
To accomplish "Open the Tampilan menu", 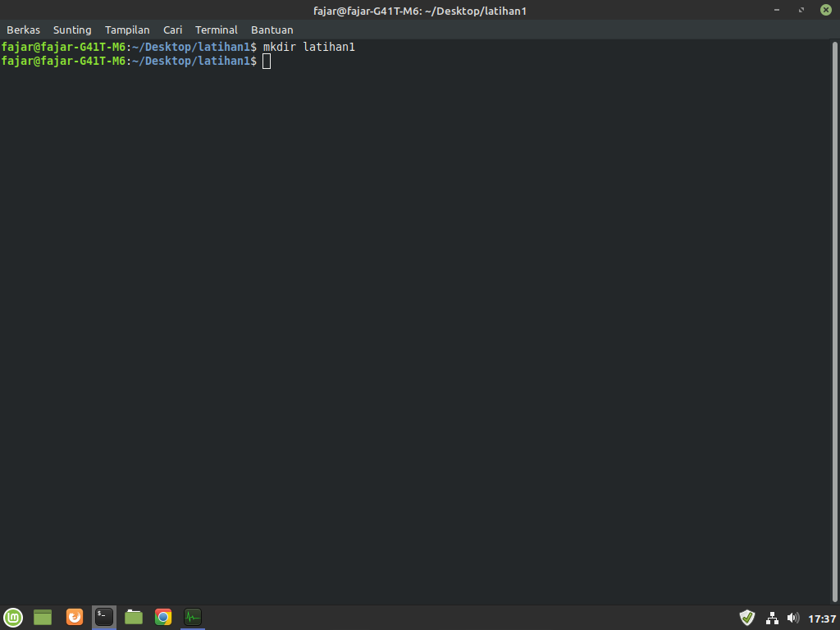I will click(127, 30).
